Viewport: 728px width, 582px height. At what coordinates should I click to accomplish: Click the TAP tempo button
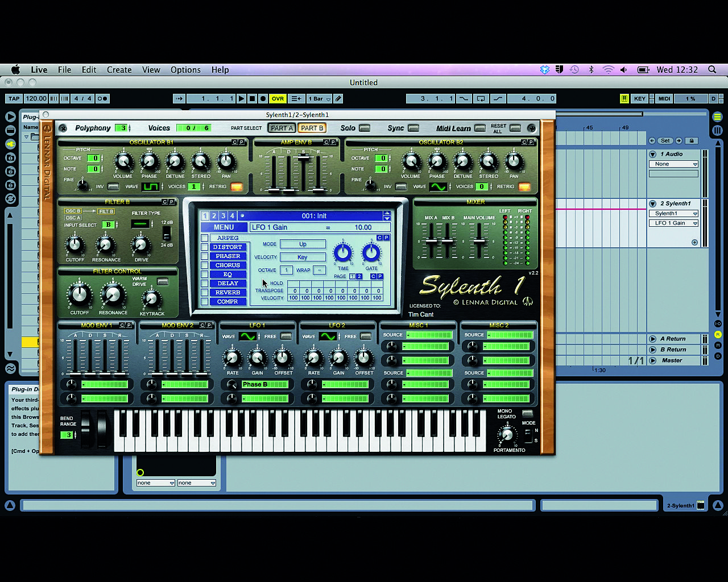tap(14, 98)
